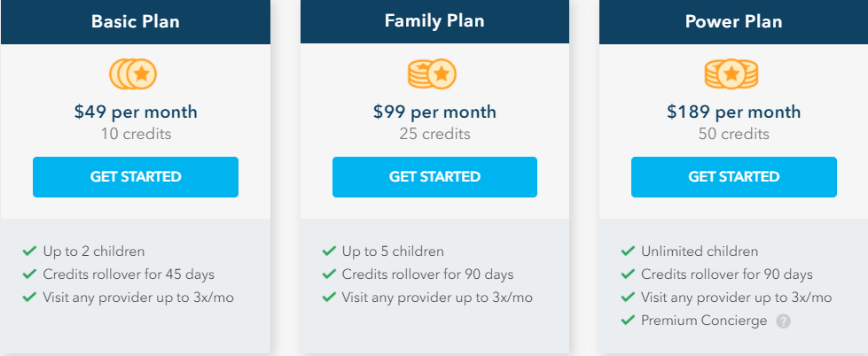
Task: Click checkmark beside Unlimited children
Action: click(x=627, y=252)
